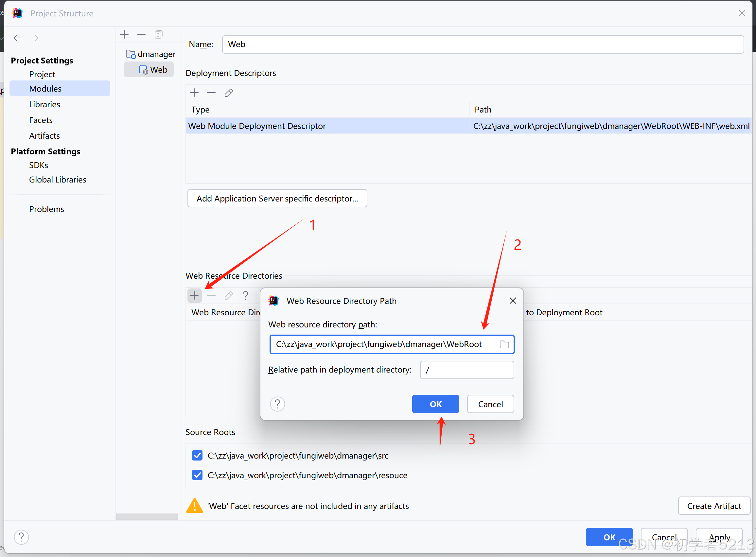756x557 pixels.
Task: Click the back navigation arrow
Action: click(x=18, y=38)
